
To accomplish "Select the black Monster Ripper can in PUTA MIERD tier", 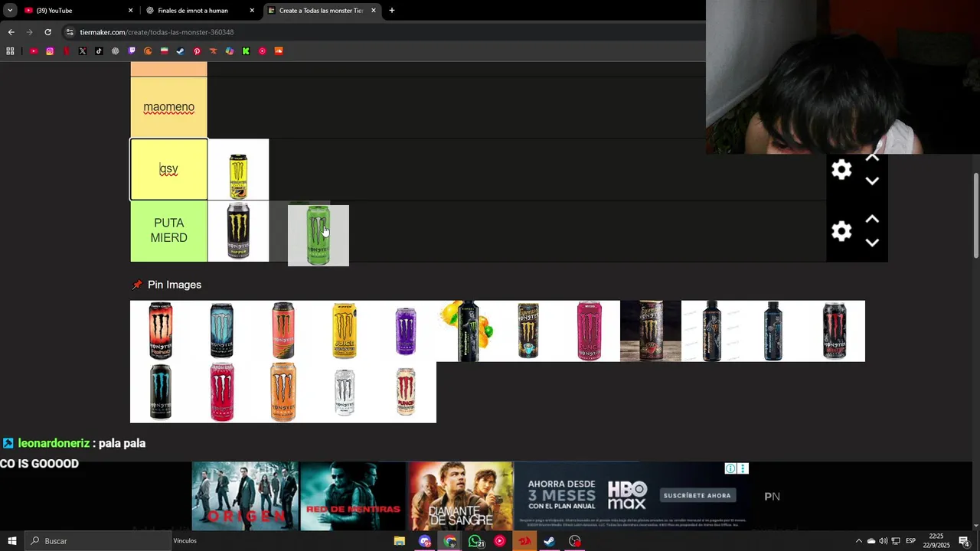I will [x=238, y=231].
